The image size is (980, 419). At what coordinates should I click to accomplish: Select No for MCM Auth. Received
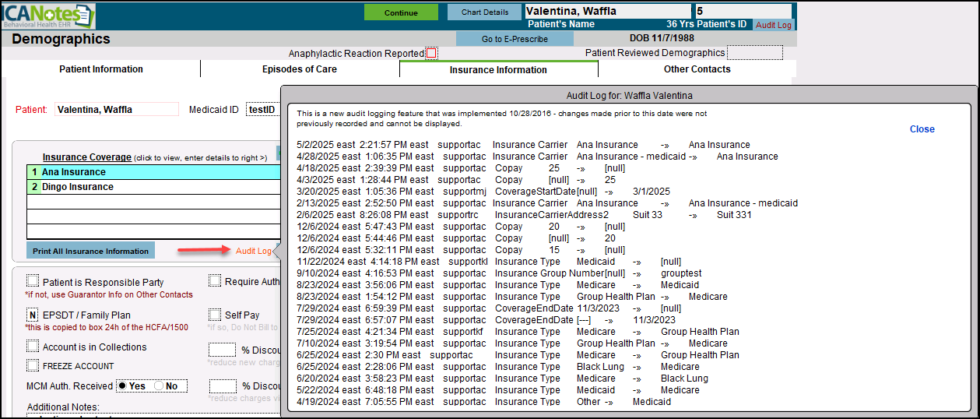[x=160, y=386]
